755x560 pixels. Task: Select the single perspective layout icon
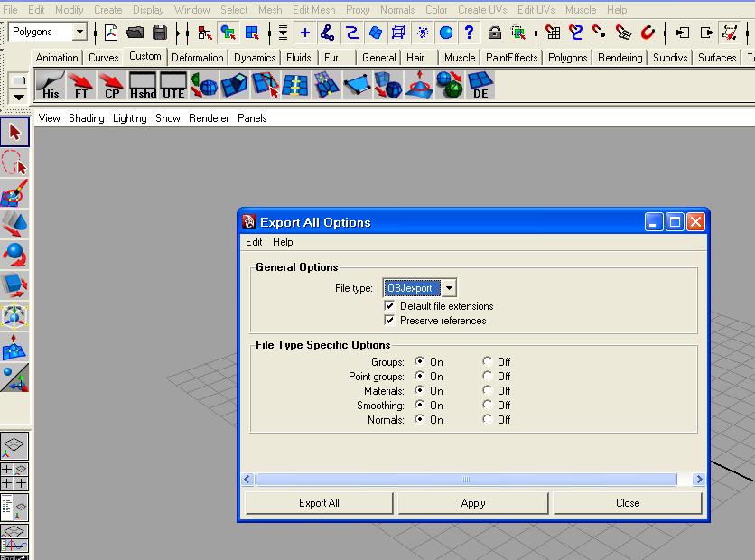(14, 446)
